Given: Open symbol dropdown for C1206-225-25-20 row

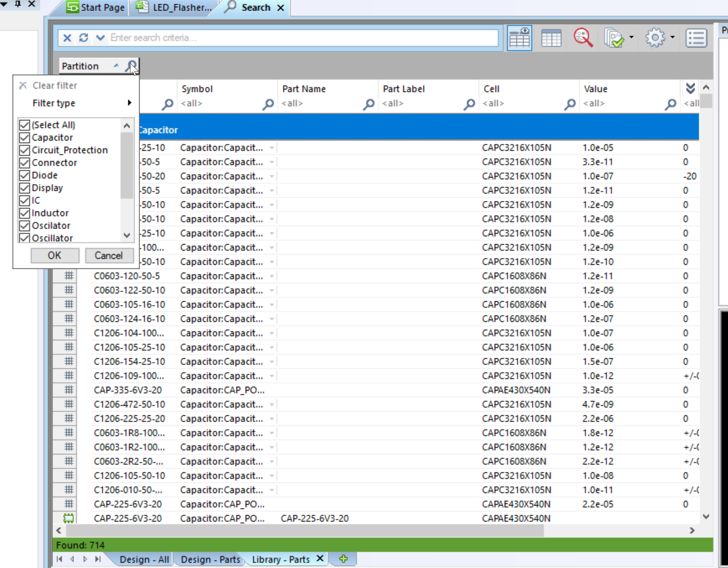Looking at the screenshot, I should coord(272,419).
